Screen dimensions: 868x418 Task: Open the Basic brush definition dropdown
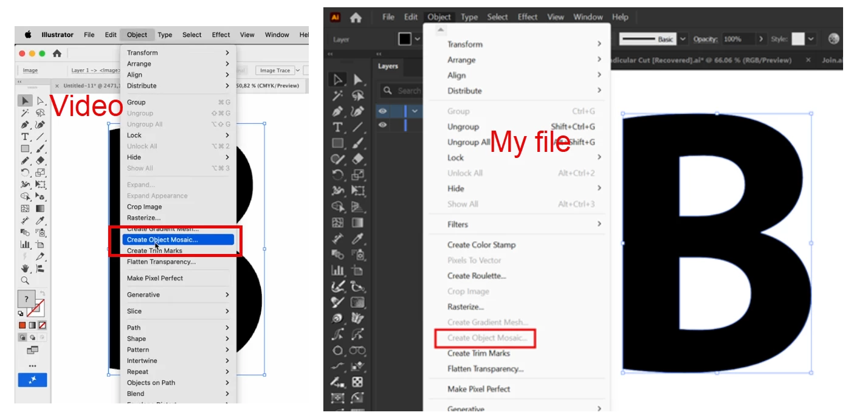pos(683,39)
